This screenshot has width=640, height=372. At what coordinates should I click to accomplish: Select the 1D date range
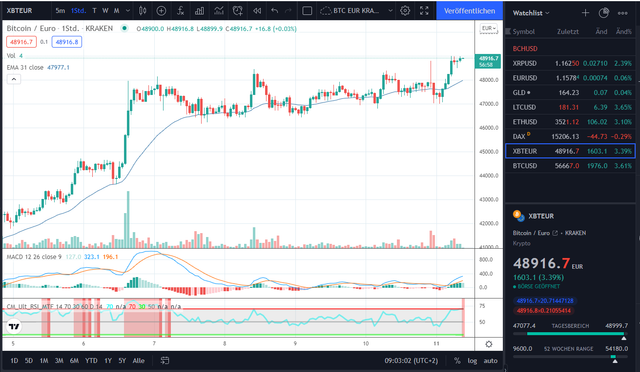point(14,361)
